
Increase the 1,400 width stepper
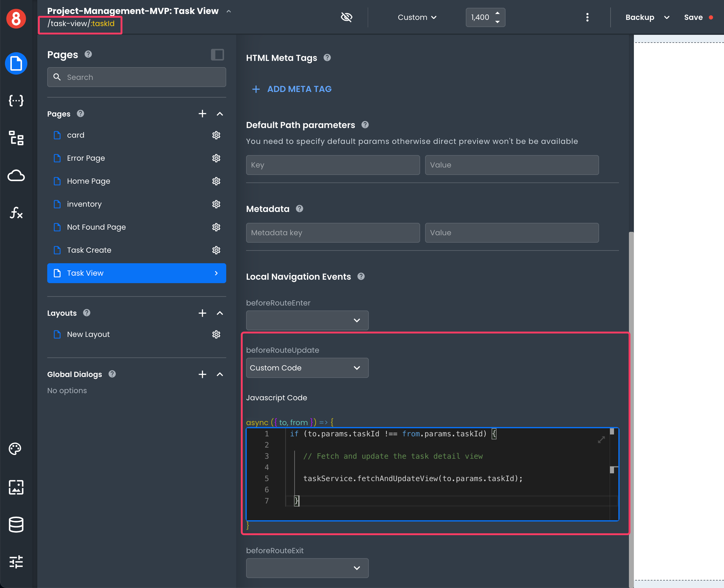pyautogui.click(x=497, y=13)
